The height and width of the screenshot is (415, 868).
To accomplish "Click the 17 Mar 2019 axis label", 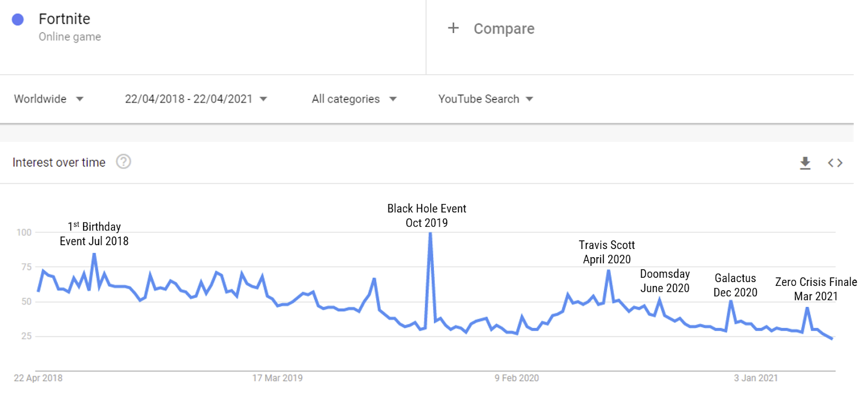I will pyautogui.click(x=277, y=378).
